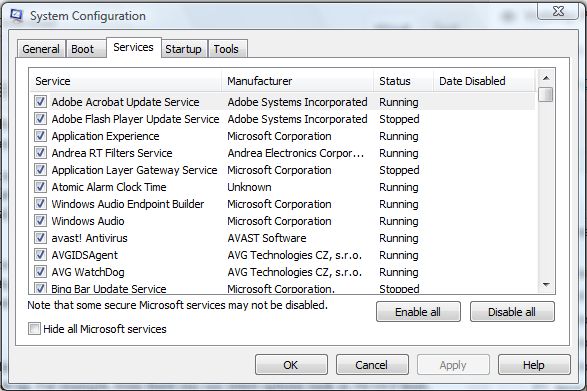The image size is (587, 391).
Task: Uncheck Adobe Flash Player Update Service
Action: [x=40, y=119]
